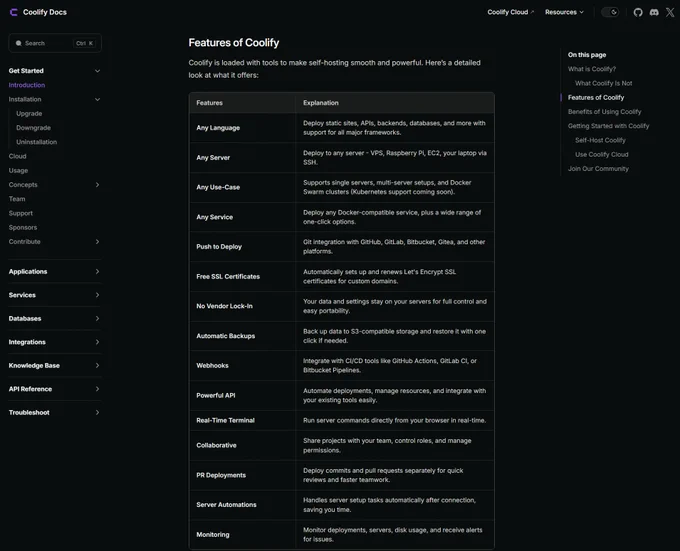
Task: Focus the Search docs field
Action: click(x=55, y=43)
